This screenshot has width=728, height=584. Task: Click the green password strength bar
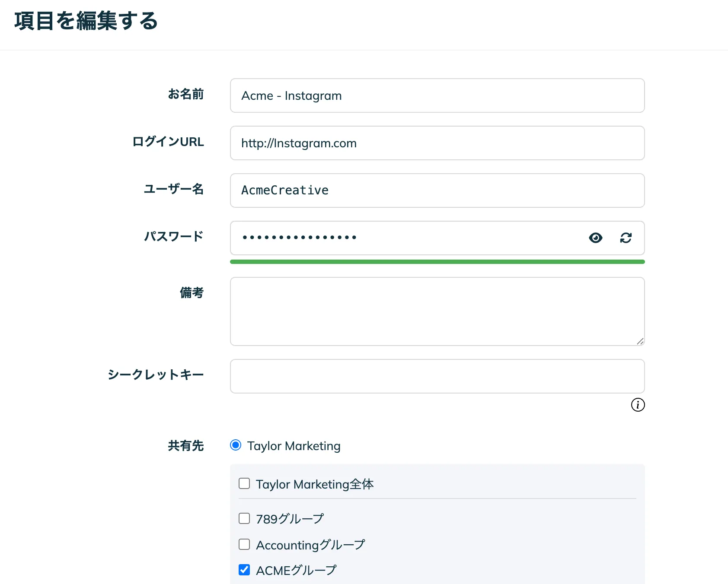coord(437,262)
